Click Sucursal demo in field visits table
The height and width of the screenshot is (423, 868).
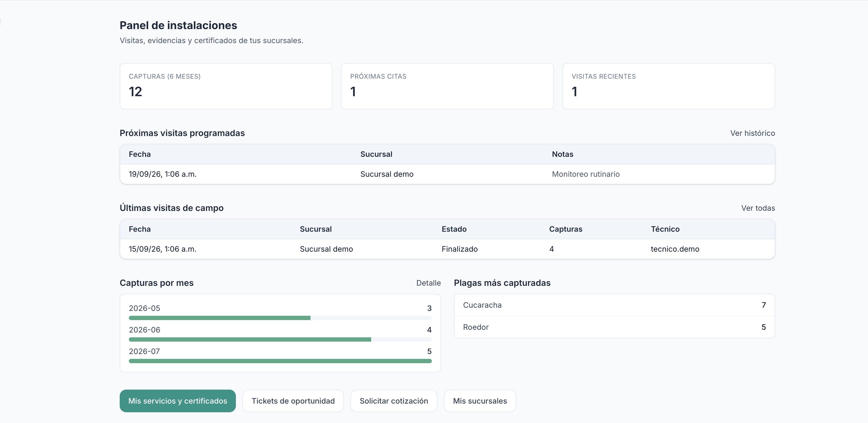pyautogui.click(x=326, y=249)
